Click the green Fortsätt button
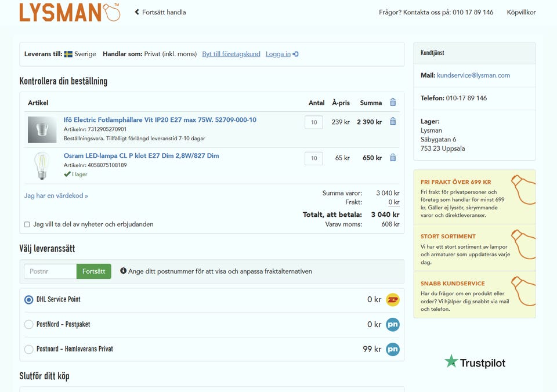The image size is (557, 392). 94,271
